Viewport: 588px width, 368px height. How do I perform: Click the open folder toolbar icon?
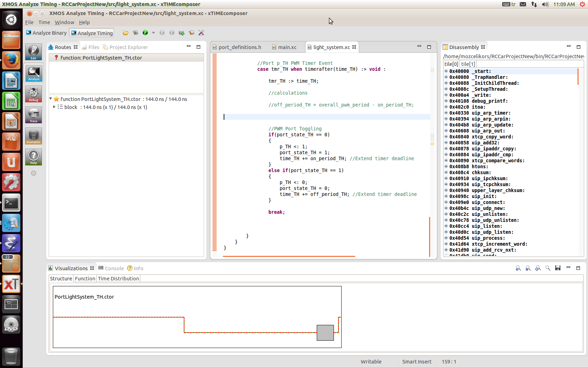[x=125, y=33]
